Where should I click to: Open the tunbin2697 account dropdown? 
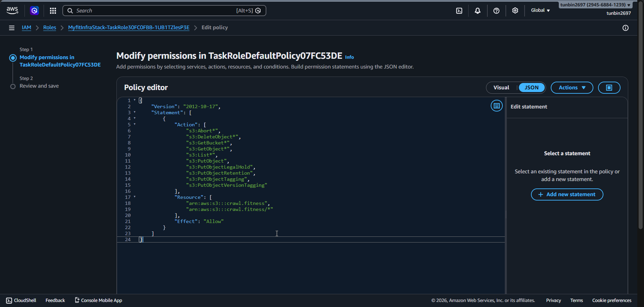click(595, 5)
